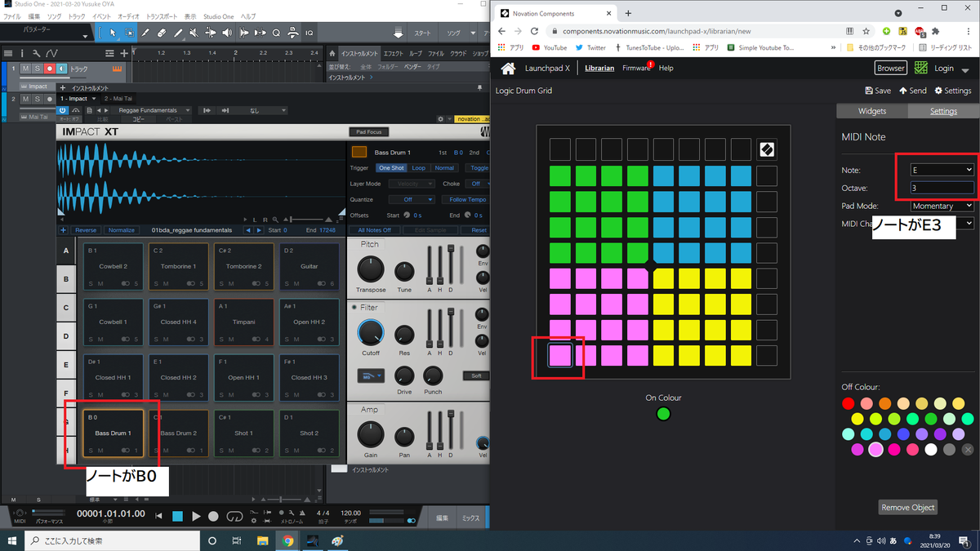This screenshot has width=980, height=551.
Task: Open Studio One icon on the Windows taskbar
Action: pos(313,540)
